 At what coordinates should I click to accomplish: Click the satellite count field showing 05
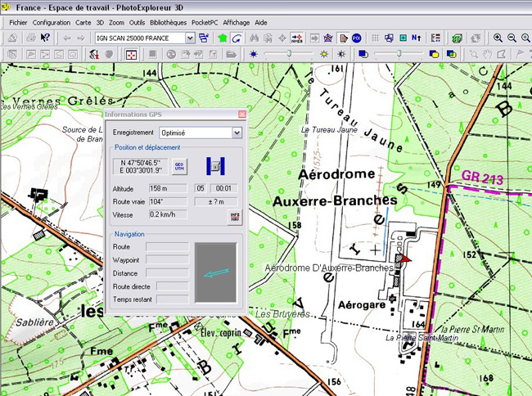[201, 188]
